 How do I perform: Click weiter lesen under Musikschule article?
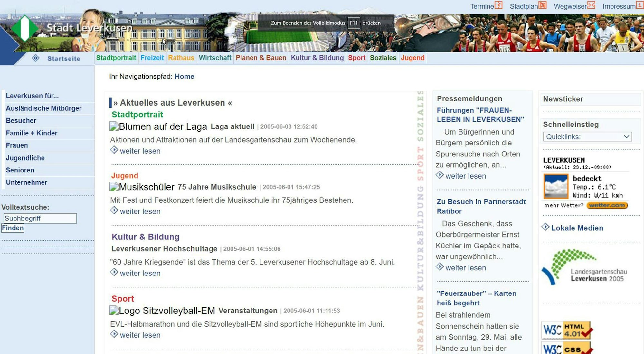140,211
